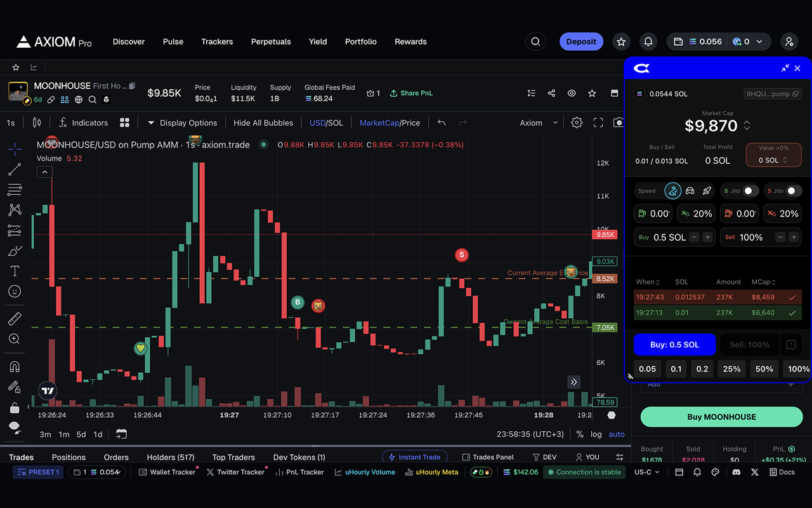Viewport: 812px width, 508px height.
Task: Open the Trackers menu
Action: pyautogui.click(x=217, y=42)
